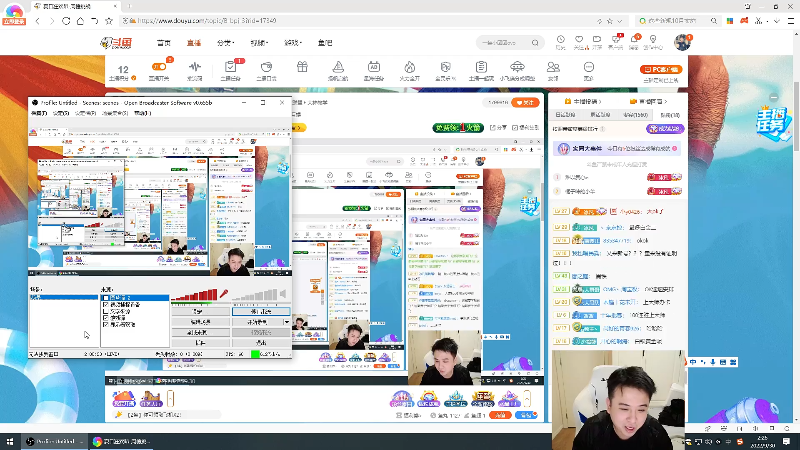This screenshot has width=800, height=450.
Task: Go to browser home page
Action: click(x=80, y=21)
